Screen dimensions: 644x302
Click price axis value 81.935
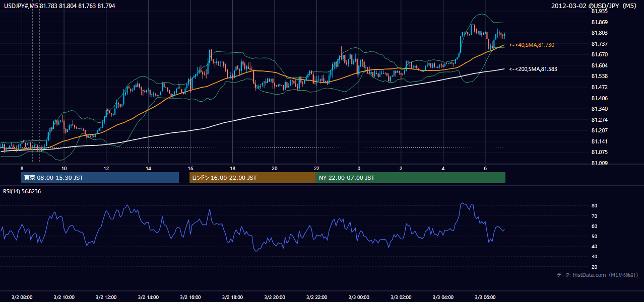[599, 11]
